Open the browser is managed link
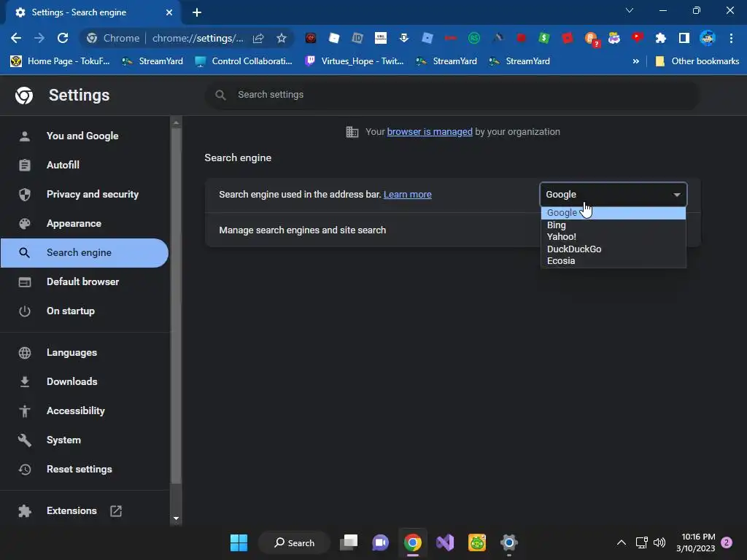Image resolution: width=747 pixels, height=560 pixels. coord(430,132)
